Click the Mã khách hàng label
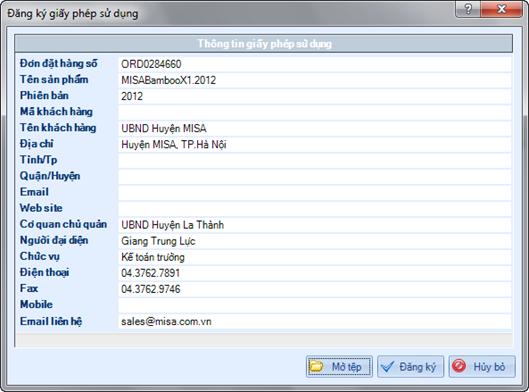The image size is (529, 392). coord(56,112)
